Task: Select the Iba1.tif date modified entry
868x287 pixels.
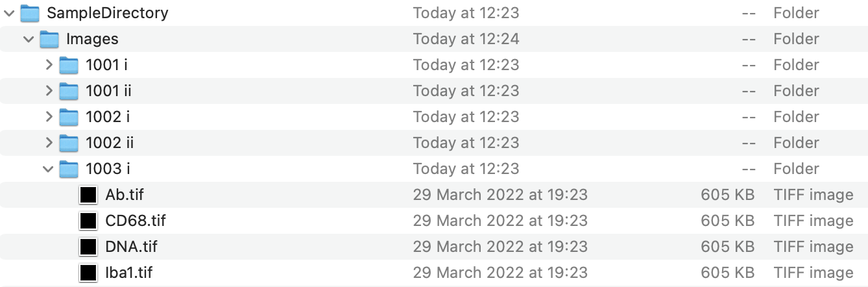Action: pos(500,273)
